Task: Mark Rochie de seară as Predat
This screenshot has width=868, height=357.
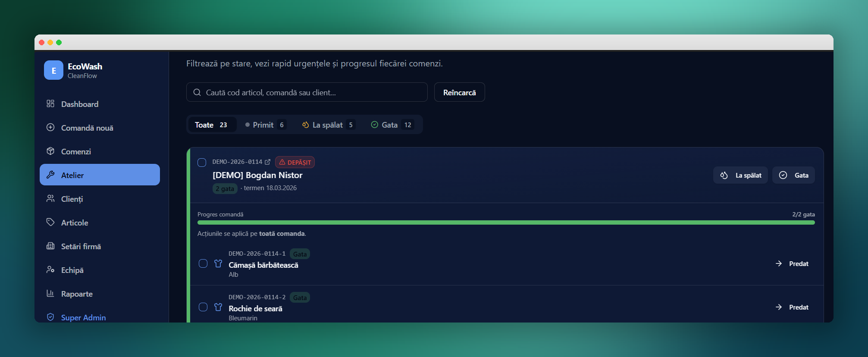Action: coord(792,307)
